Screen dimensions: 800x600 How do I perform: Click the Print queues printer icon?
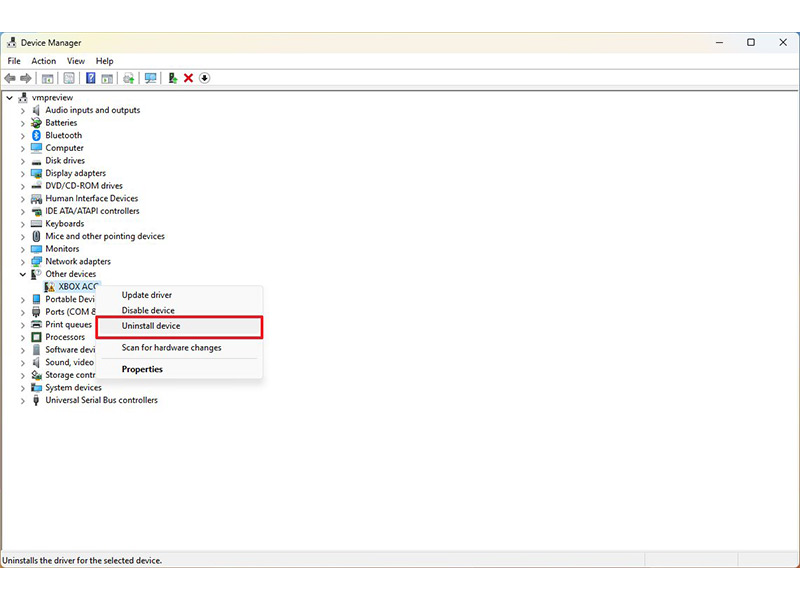pos(36,324)
